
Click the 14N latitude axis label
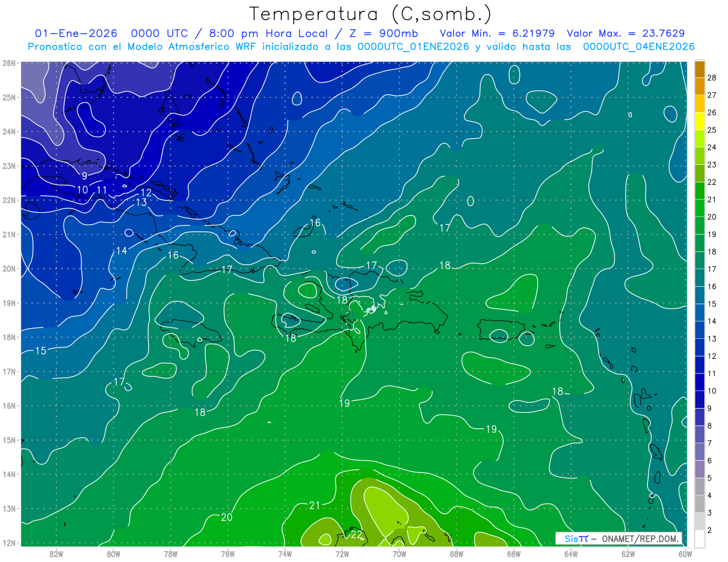pyautogui.click(x=8, y=474)
